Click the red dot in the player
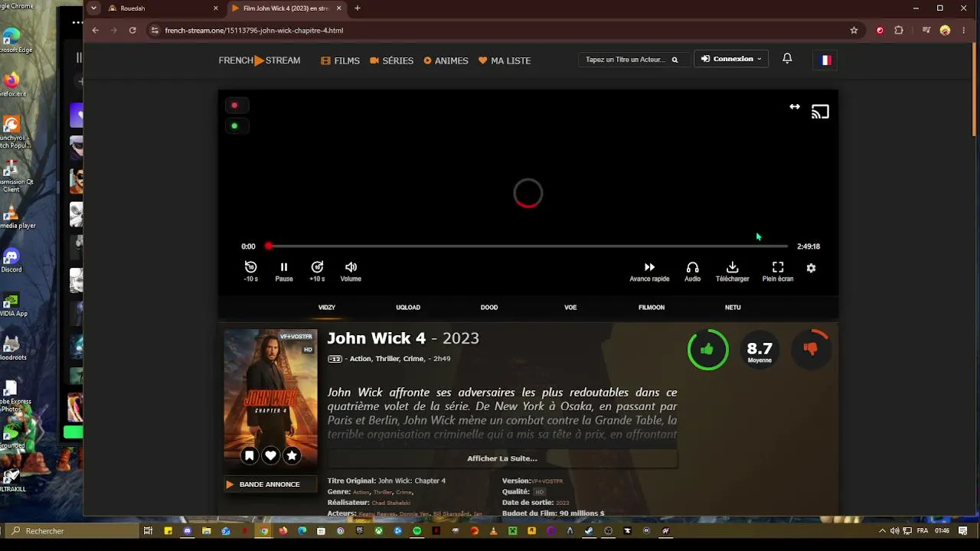 (234, 105)
